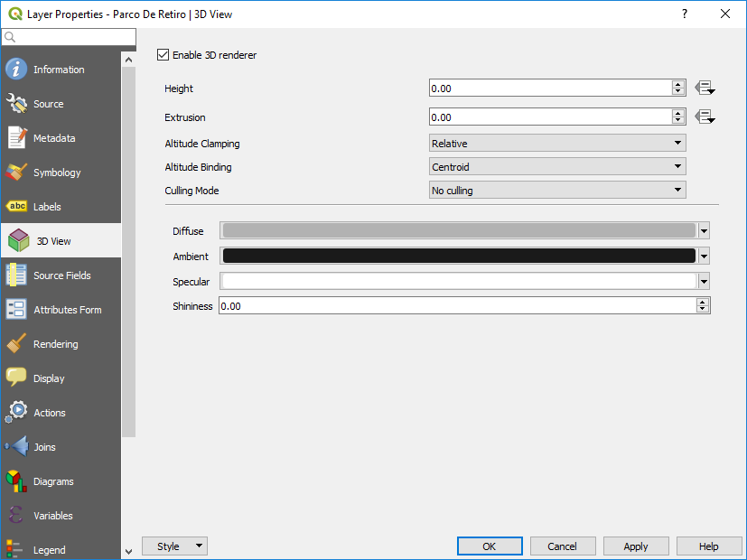747x560 pixels.
Task: Open the Metadata notepad icon
Action: point(16,138)
